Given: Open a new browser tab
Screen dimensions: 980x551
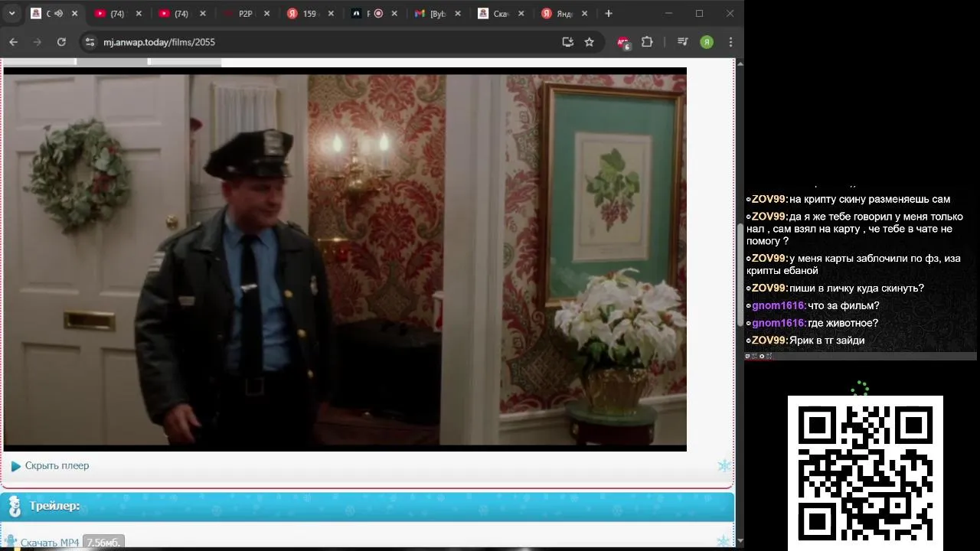Looking at the screenshot, I should click(x=609, y=14).
